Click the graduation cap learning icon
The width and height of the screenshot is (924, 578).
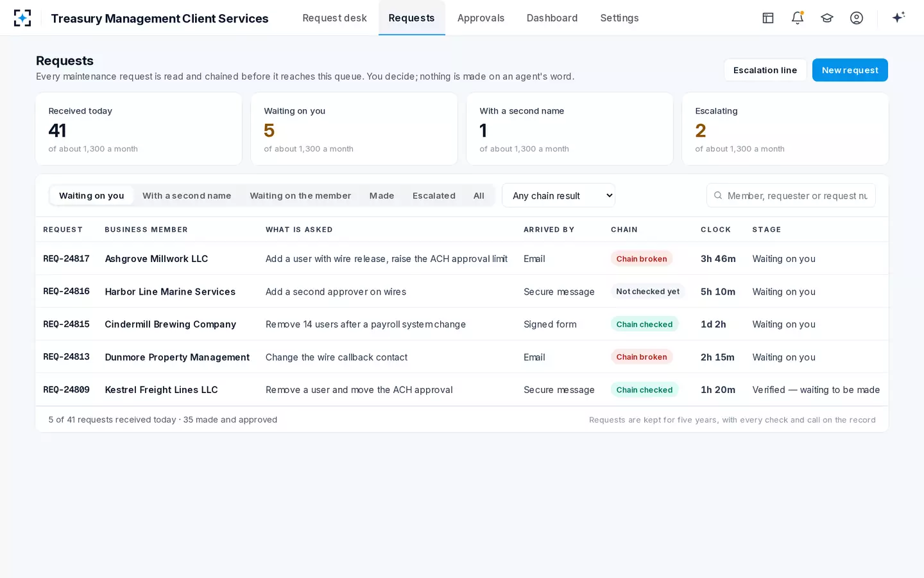point(827,18)
